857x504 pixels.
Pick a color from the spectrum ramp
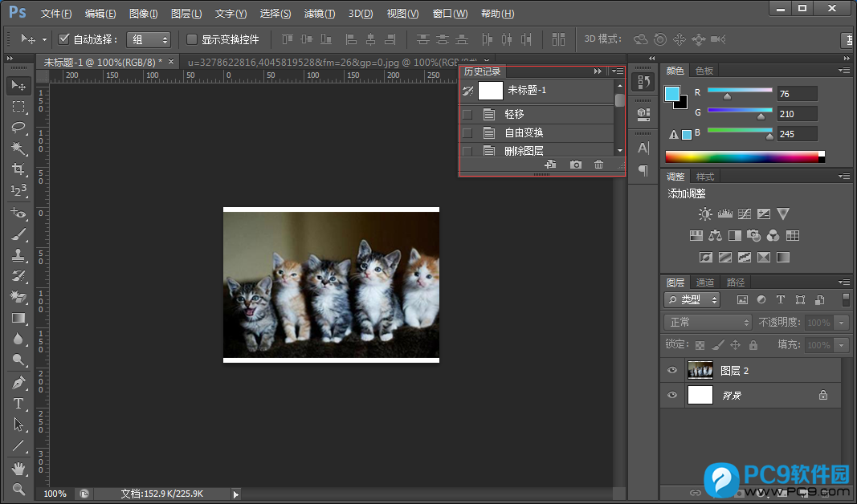tap(745, 156)
